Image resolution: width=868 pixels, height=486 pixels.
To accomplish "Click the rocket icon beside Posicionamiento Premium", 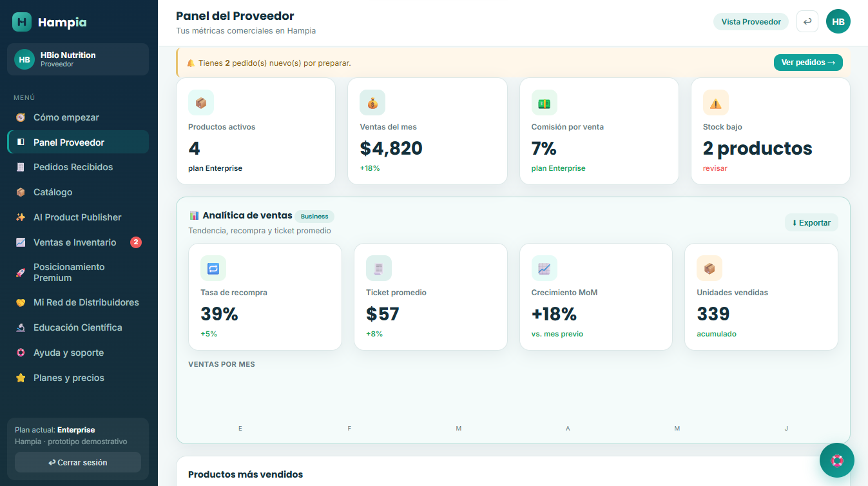I will [21, 273].
